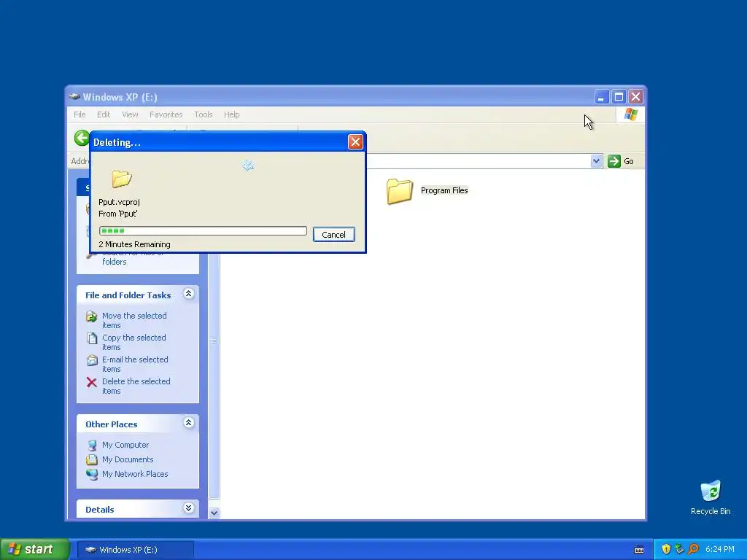The width and height of the screenshot is (747, 560).
Task: Open the Edit menu
Action: coord(104,114)
